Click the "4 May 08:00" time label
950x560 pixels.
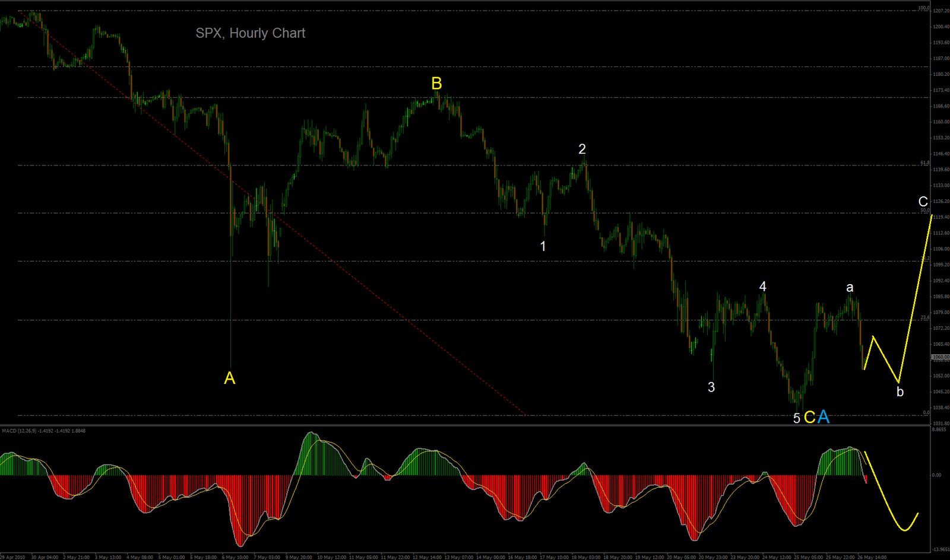pos(140,557)
